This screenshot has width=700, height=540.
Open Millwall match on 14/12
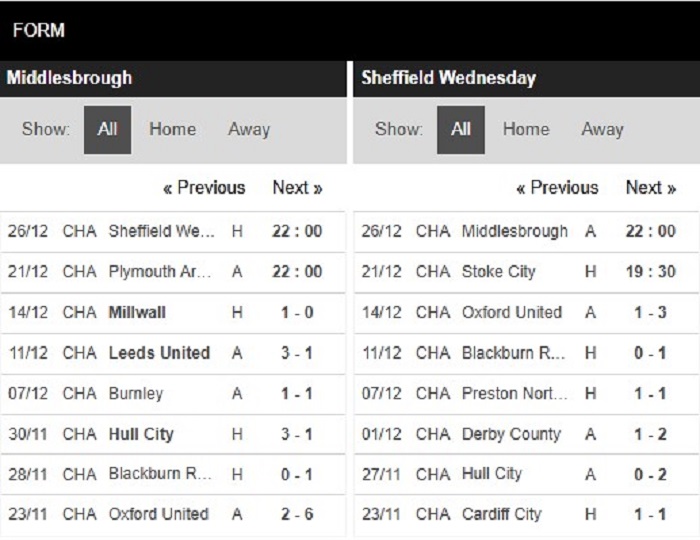pyautogui.click(x=173, y=313)
